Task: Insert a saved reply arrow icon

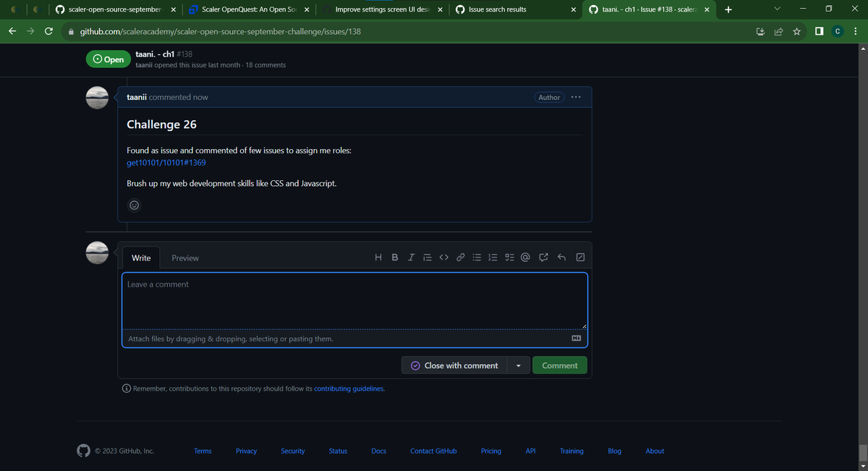Action: (561, 258)
